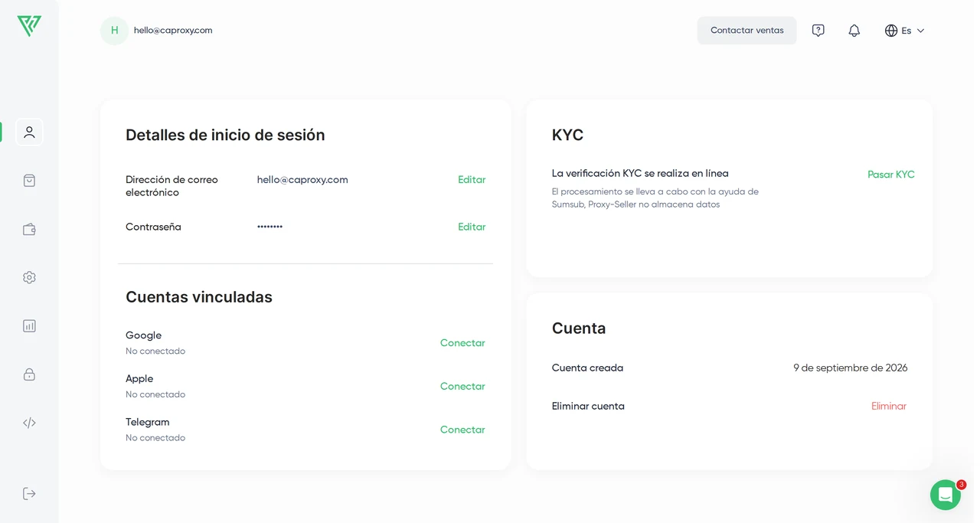The height and width of the screenshot is (523, 980).
Task: Open the padlock security icon in sidebar
Action: 29,374
